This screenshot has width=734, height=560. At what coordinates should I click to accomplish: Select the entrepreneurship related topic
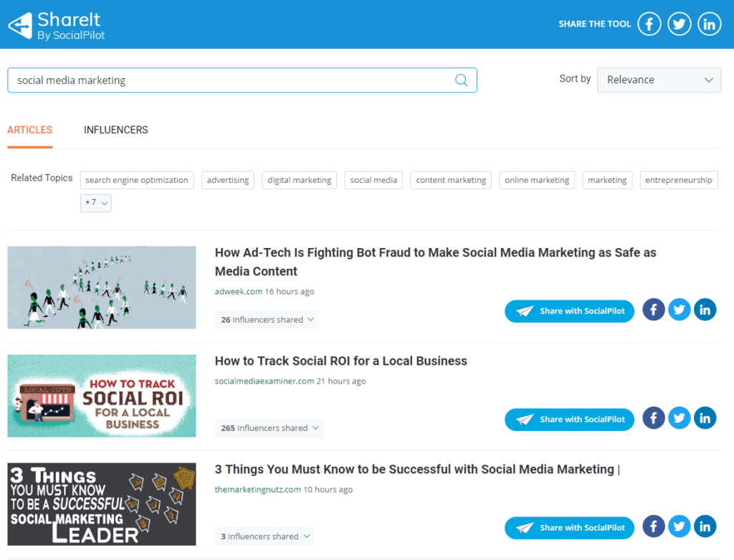(x=679, y=180)
